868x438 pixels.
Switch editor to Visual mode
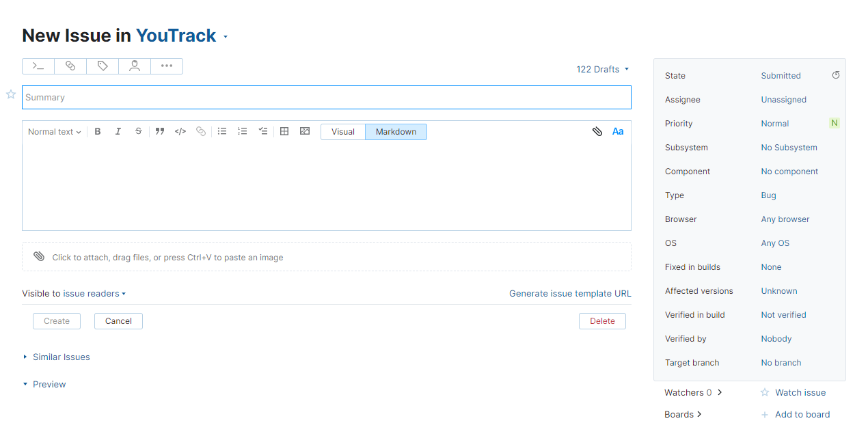click(x=343, y=132)
